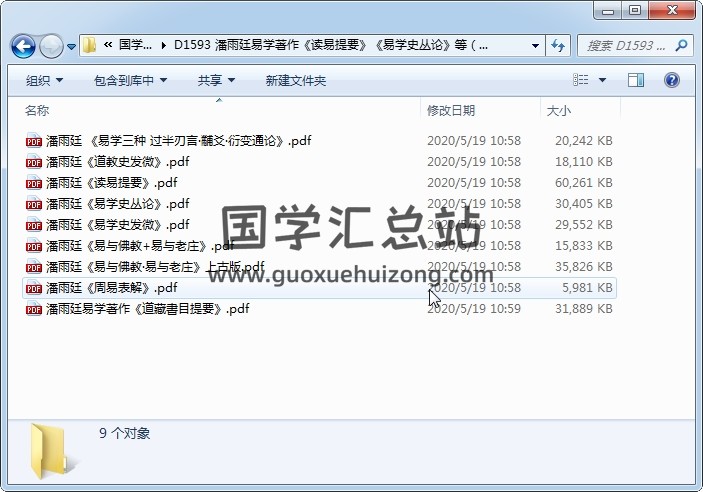The height and width of the screenshot is (492, 703).
Task: Select the 国学... breadcrumb segment
Action: pos(135,45)
